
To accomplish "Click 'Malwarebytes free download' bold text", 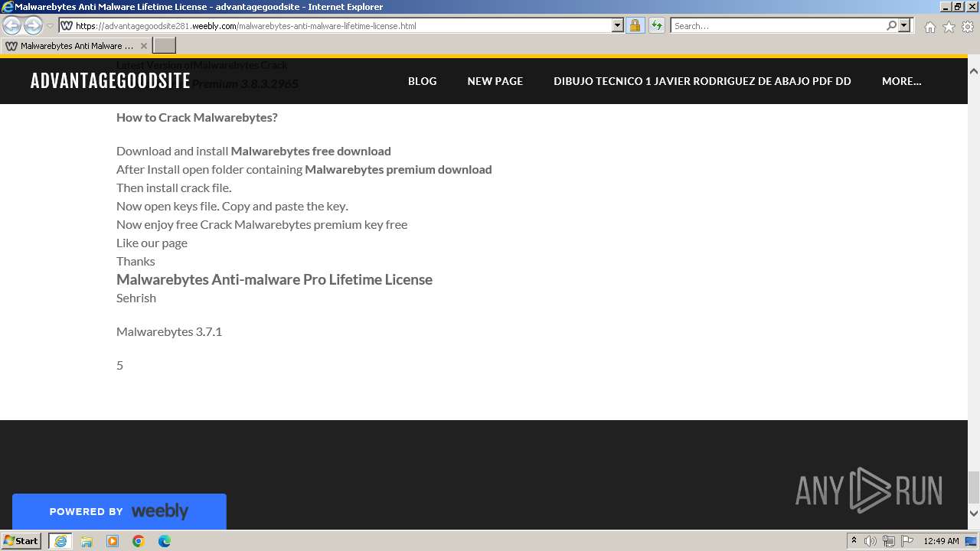I will (x=311, y=151).
